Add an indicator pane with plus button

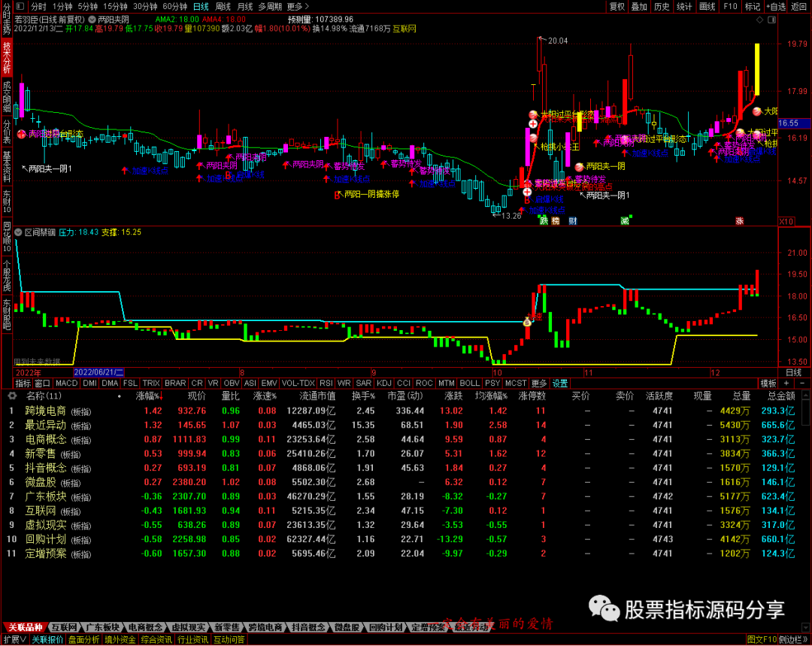coord(786,384)
